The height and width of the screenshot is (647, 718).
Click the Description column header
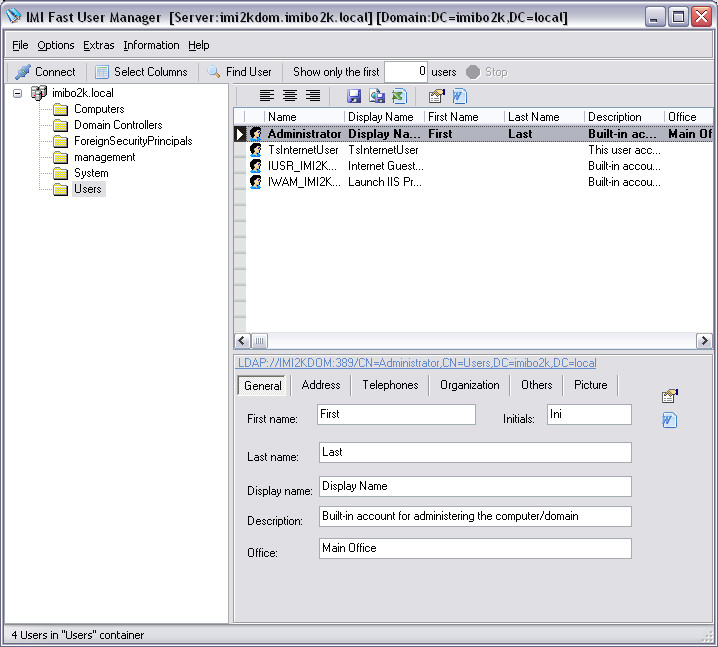[x=624, y=117]
